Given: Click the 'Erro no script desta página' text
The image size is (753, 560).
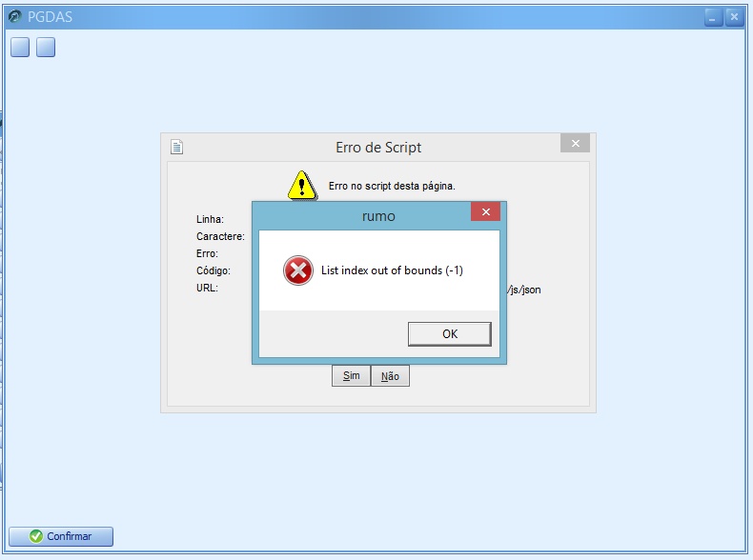Looking at the screenshot, I should [392, 186].
